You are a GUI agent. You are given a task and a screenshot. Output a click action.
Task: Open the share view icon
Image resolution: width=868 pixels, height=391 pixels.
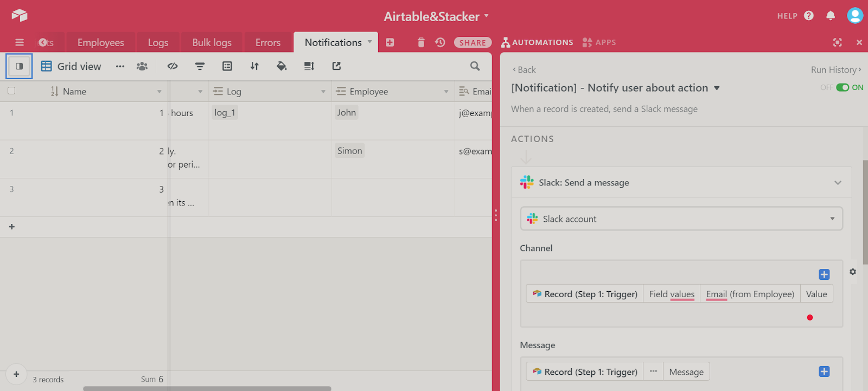pos(336,66)
